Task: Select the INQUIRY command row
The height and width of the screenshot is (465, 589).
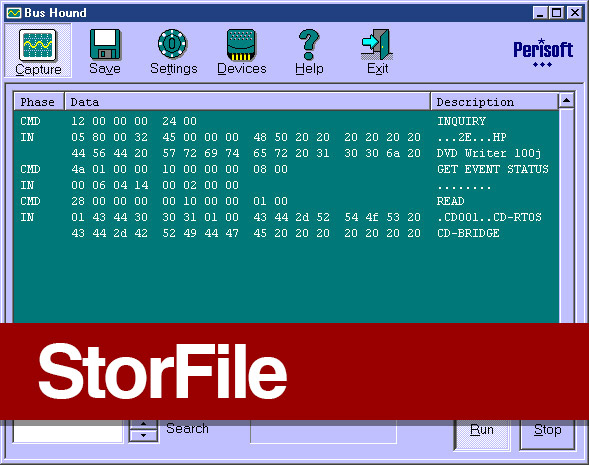Action: 285,121
